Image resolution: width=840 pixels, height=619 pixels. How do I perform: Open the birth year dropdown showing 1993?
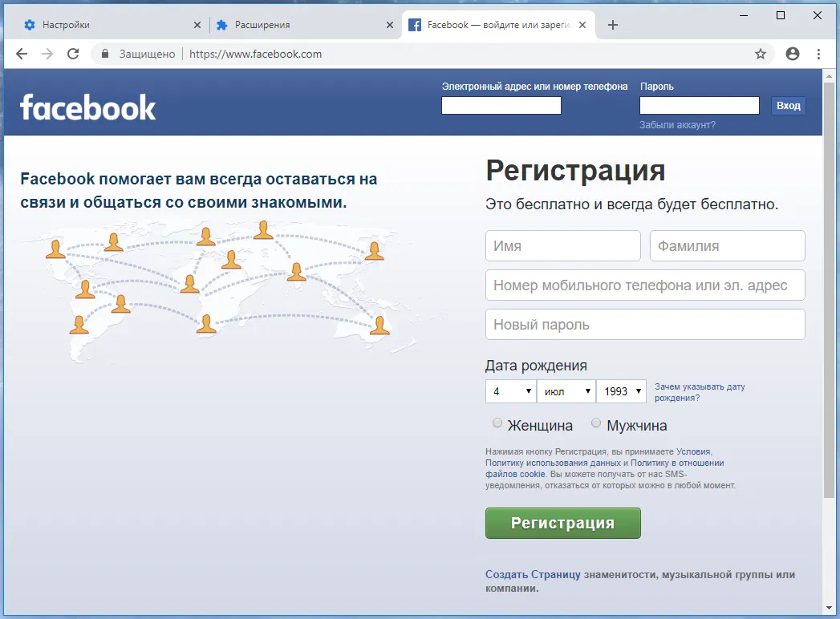click(622, 391)
